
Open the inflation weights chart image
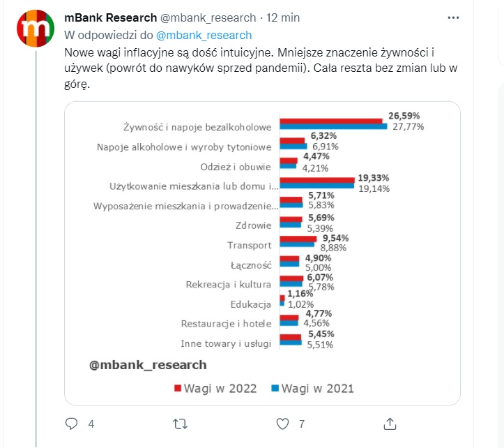click(262, 253)
